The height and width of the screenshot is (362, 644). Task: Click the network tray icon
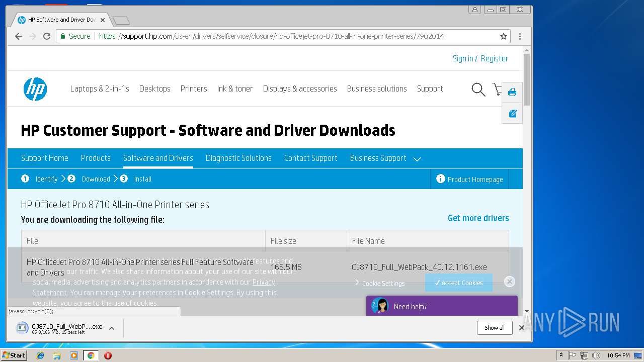tap(584, 355)
